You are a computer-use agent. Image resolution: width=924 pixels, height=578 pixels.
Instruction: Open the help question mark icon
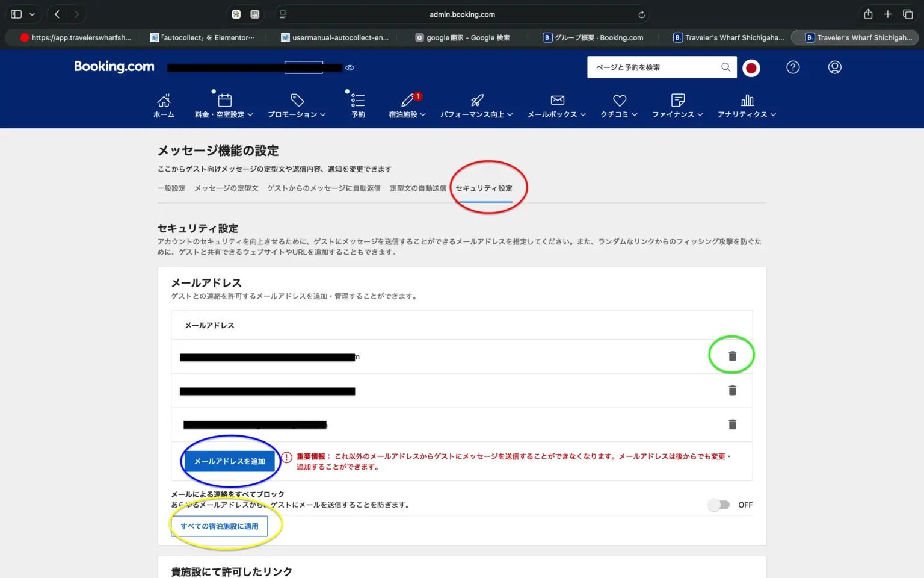click(x=793, y=67)
